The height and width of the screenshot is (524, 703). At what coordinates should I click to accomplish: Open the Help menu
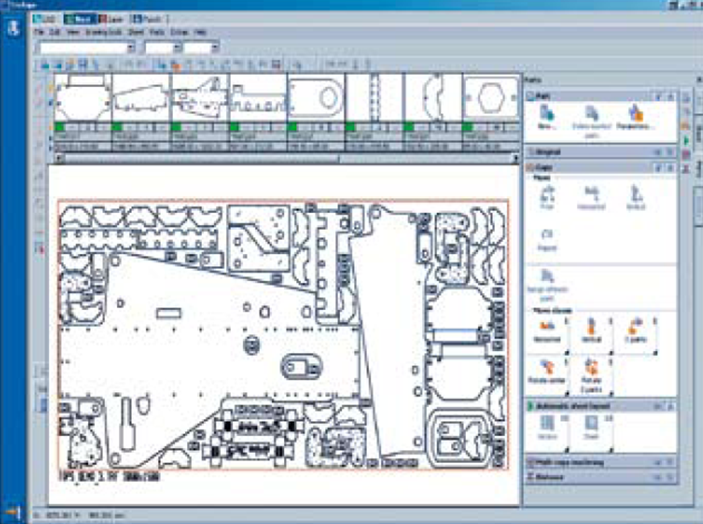(200, 33)
